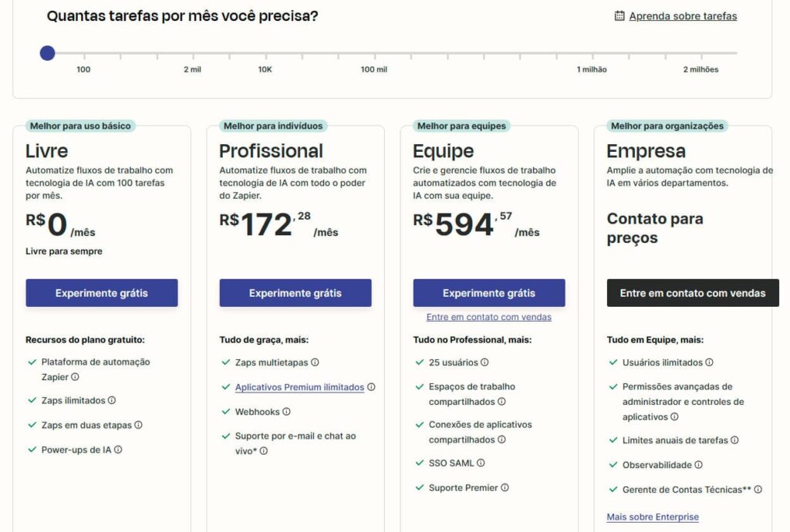Click Experimente grátis under Equipe plan

[x=489, y=293]
